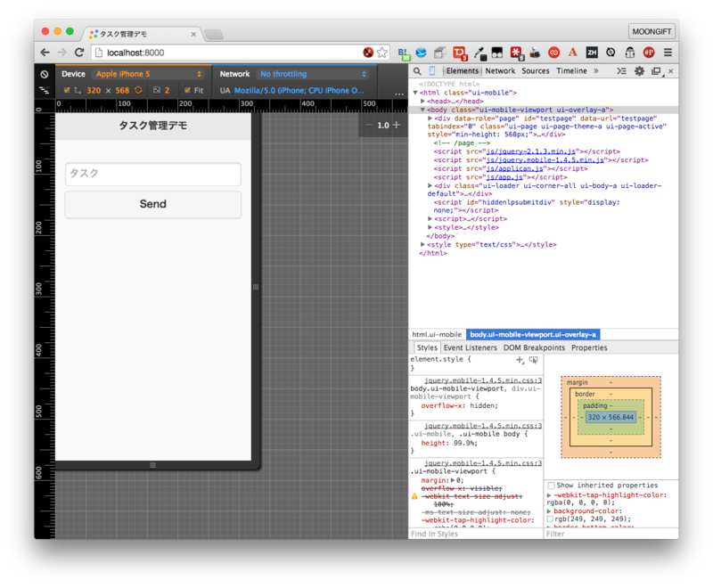The width and height of the screenshot is (713, 588).
Task: Open the DevTools settings gear
Action: (x=639, y=70)
